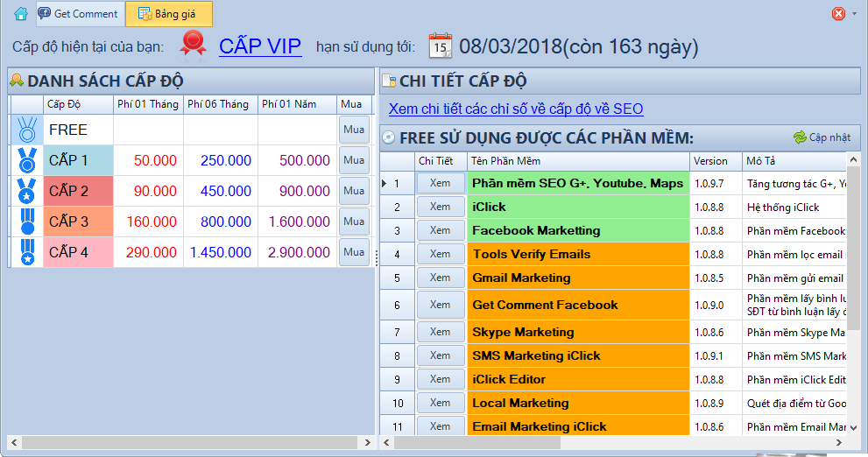Click the panel splitter grip dots
The image size is (868, 457).
[377, 257]
